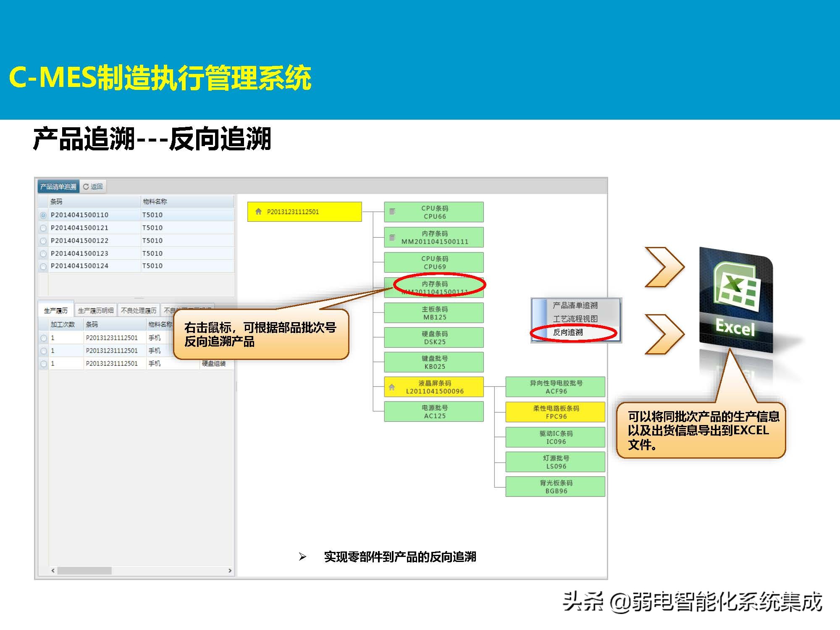The image size is (840, 630).
Task: Select the 键盘批号 KB025 node
Action: (434, 362)
